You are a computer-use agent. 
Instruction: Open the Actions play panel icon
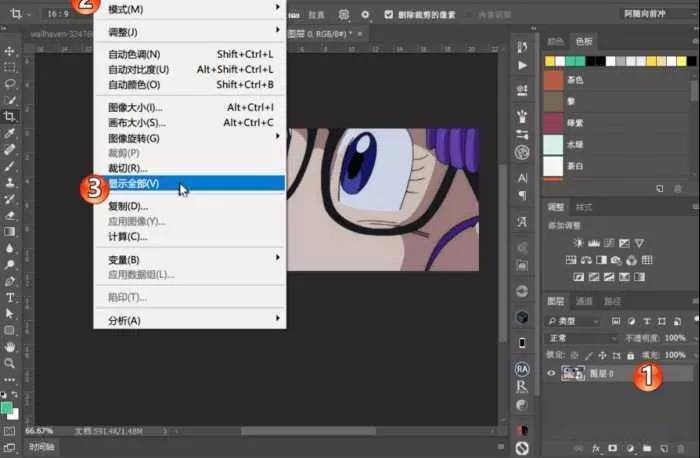[x=522, y=65]
